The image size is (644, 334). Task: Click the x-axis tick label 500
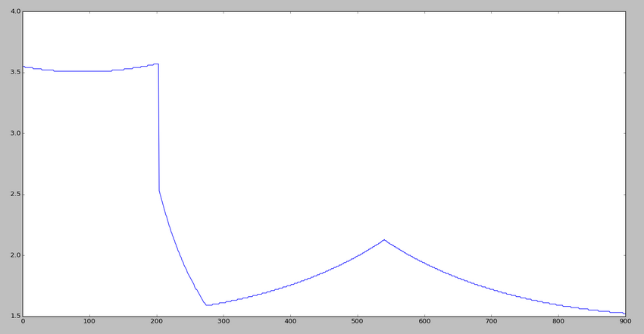pos(357,323)
